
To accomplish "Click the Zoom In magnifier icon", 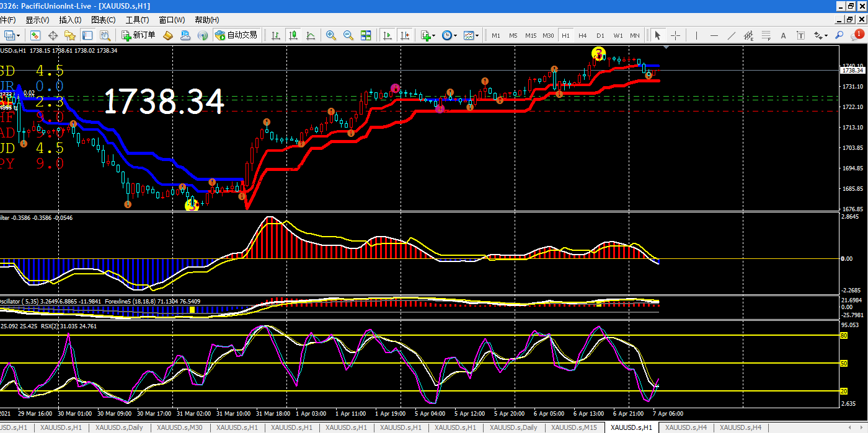I will click(331, 35).
